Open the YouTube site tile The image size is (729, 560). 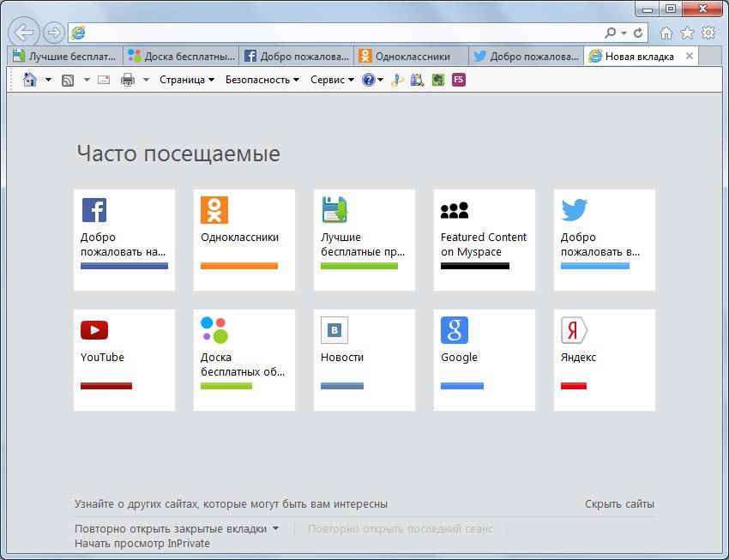point(124,360)
